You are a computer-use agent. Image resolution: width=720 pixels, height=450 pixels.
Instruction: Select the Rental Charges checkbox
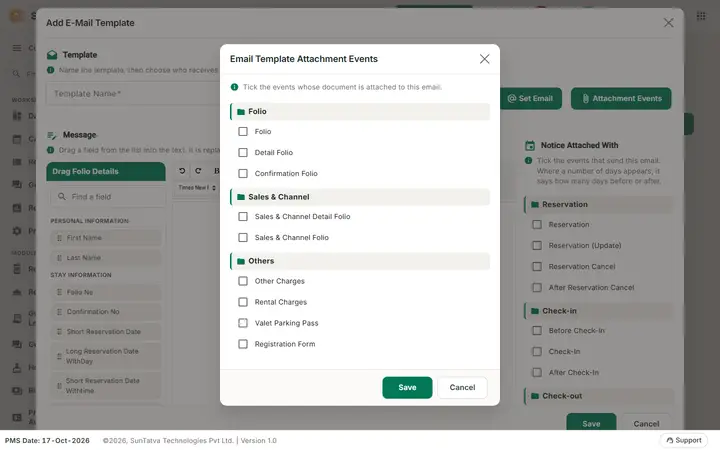coord(243,302)
